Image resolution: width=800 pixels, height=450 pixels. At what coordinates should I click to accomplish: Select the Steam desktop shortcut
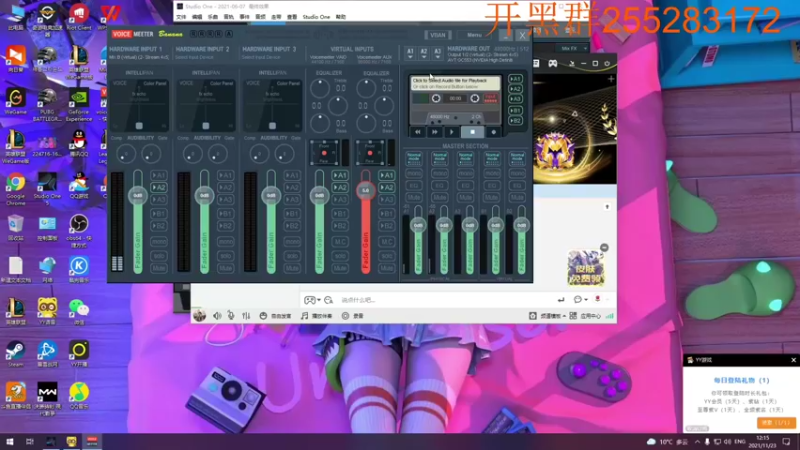(x=16, y=354)
